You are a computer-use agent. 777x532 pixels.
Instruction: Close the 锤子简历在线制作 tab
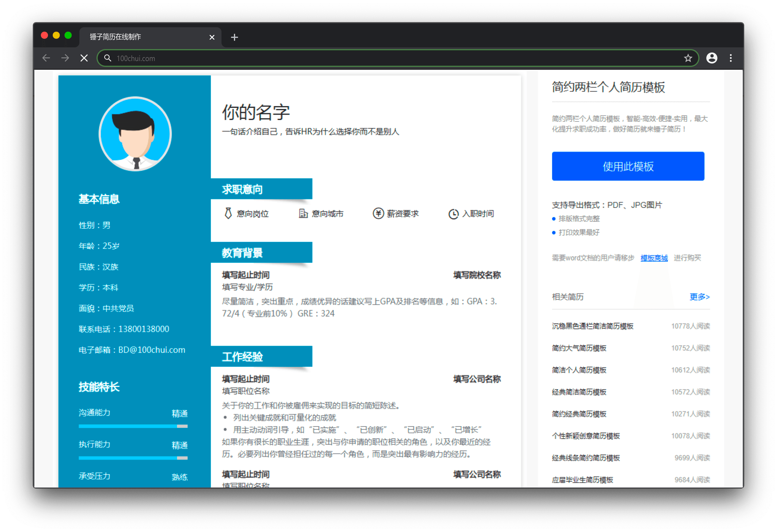tap(212, 37)
